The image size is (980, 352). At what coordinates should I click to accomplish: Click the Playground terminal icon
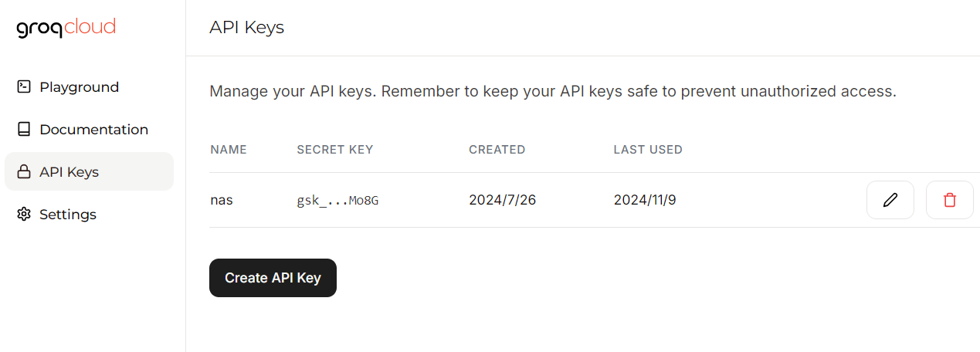(24, 87)
